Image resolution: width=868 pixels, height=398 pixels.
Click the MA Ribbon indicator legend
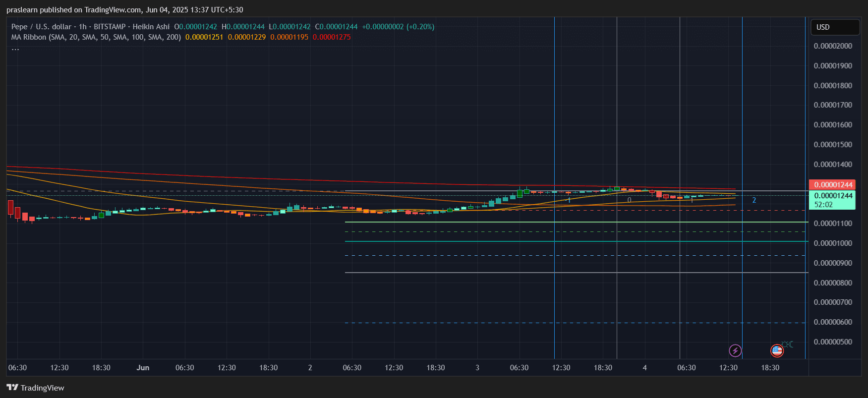click(96, 37)
